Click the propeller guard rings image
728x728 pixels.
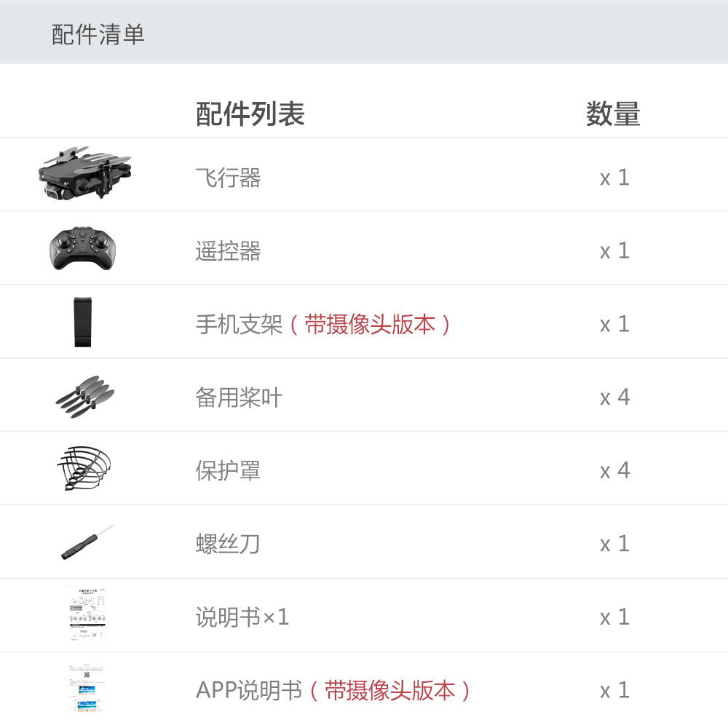point(84,468)
